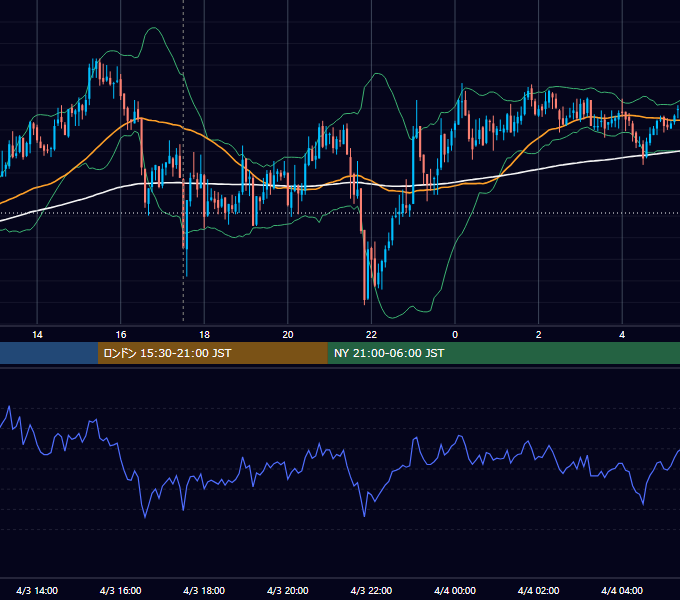Click the 4/3 22:00 date label
Viewport: 680px width, 600px height.
point(371,590)
